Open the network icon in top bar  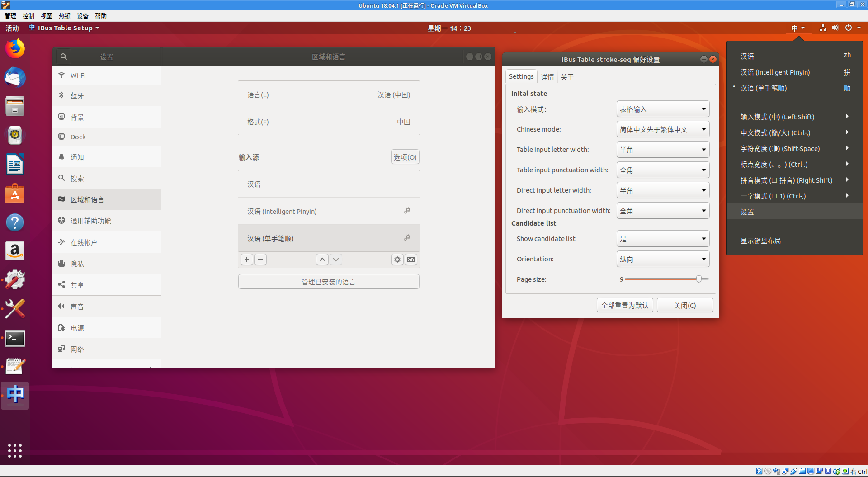pyautogui.click(x=823, y=28)
